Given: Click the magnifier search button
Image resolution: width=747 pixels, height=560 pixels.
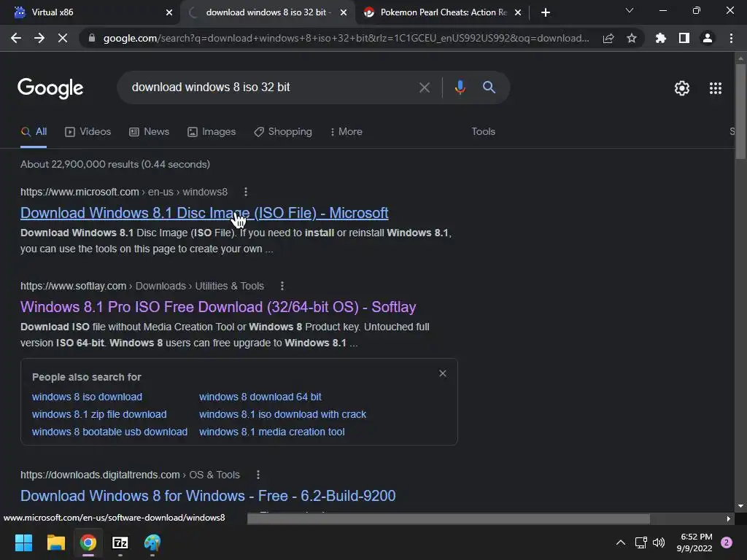Looking at the screenshot, I should [489, 87].
